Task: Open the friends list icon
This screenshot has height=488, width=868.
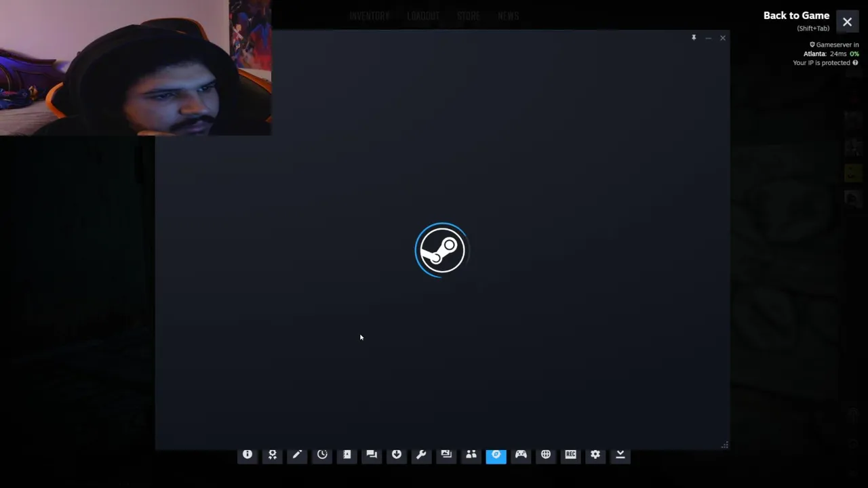Action: (x=471, y=455)
